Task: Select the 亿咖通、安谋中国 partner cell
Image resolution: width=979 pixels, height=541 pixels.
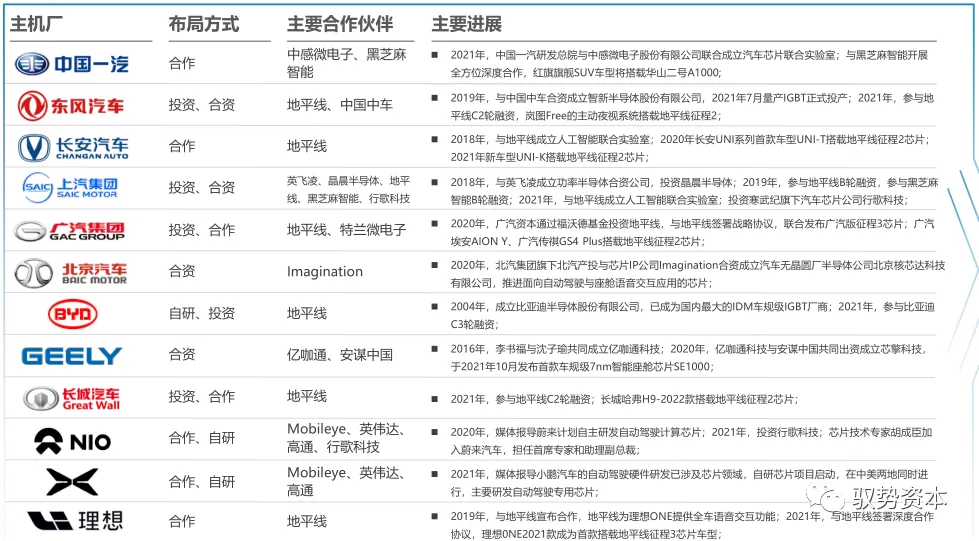Action: (339, 355)
